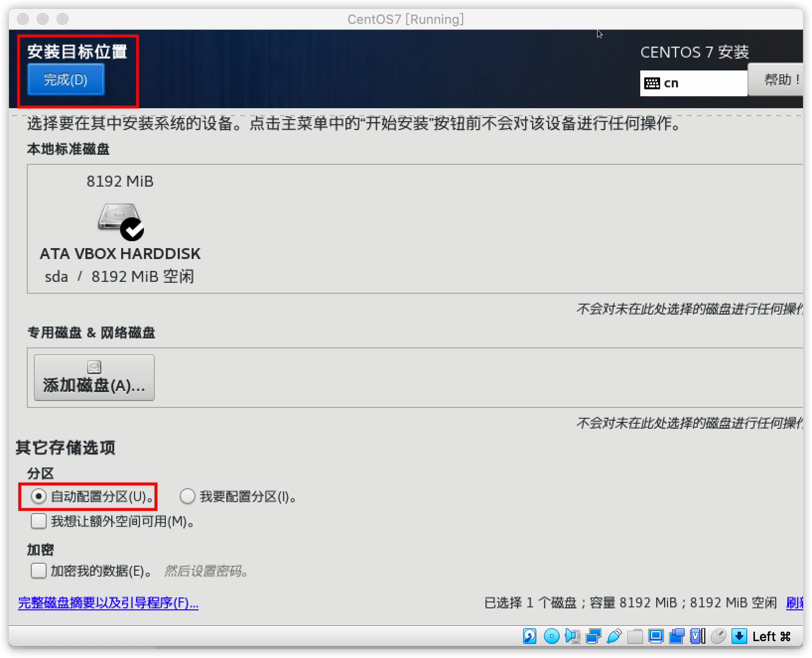The width and height of the screenshot is (812, 658).
Task: Click the hard disk activity status icon
Action: tap(530, 636)
